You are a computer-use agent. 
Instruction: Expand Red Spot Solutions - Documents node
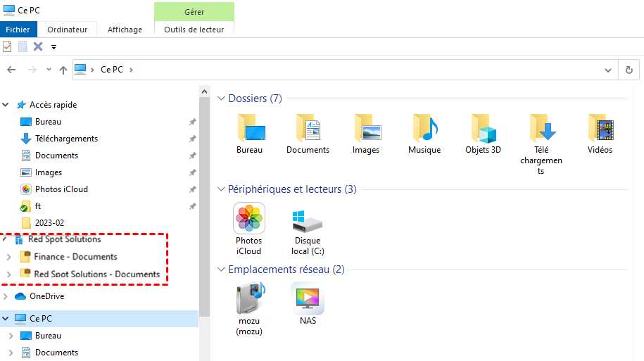point(9,274)
